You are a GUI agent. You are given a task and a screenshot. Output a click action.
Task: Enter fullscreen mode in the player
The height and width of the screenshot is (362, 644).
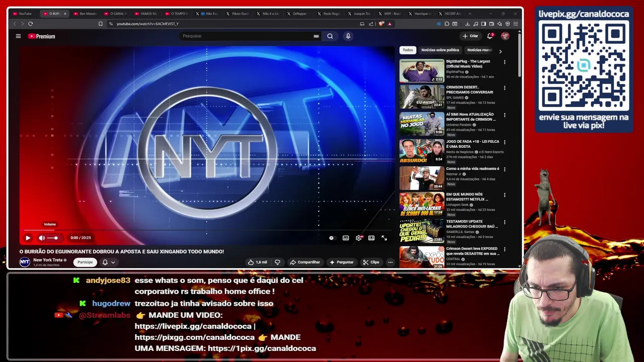[384, 238]
